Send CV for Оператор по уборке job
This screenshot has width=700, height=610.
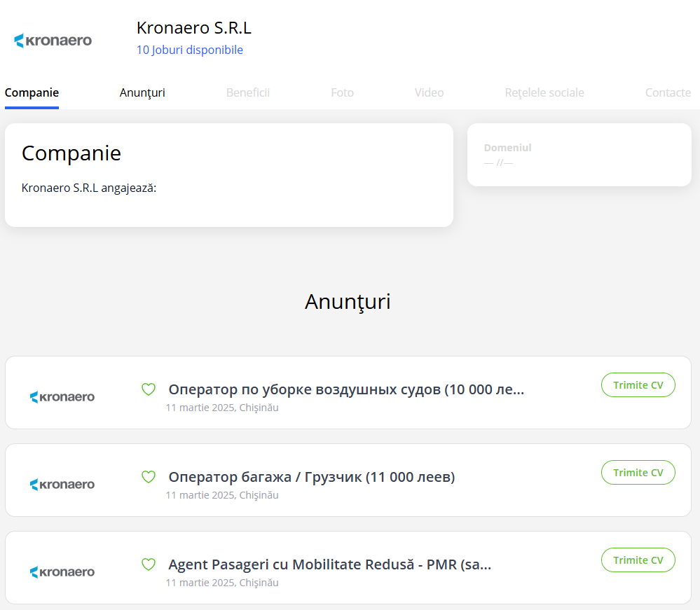click(638, 385)
